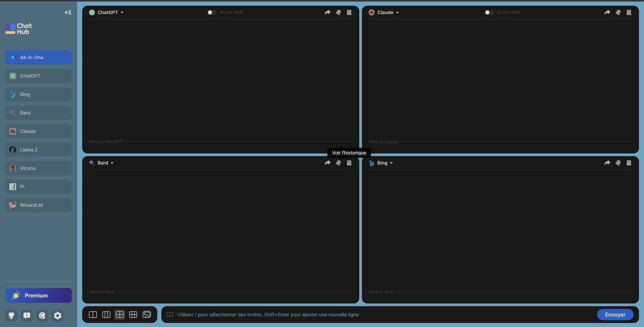The height and width of the screenshot is (327, 644).
Task: Clear the Claude panel conversation
Action: point(618,12)
